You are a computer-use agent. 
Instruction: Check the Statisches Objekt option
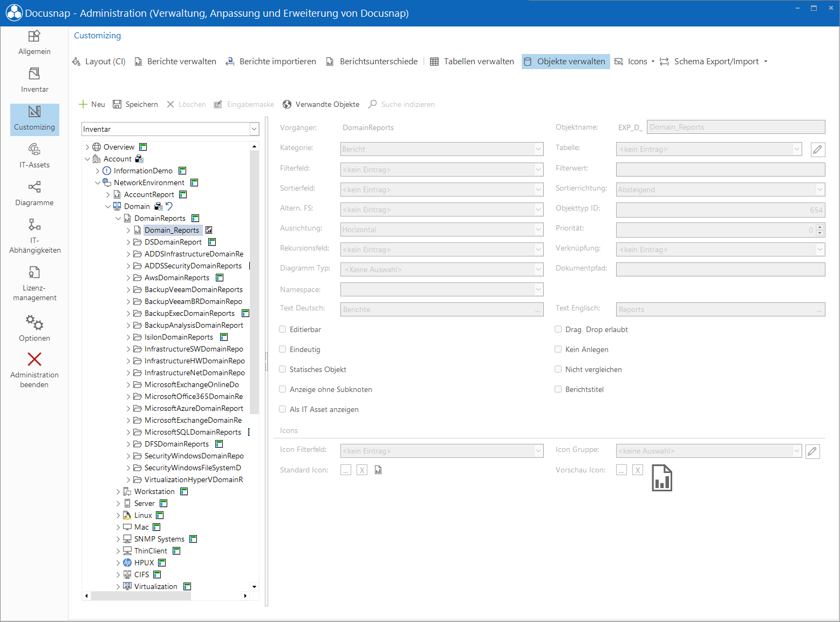283,369
